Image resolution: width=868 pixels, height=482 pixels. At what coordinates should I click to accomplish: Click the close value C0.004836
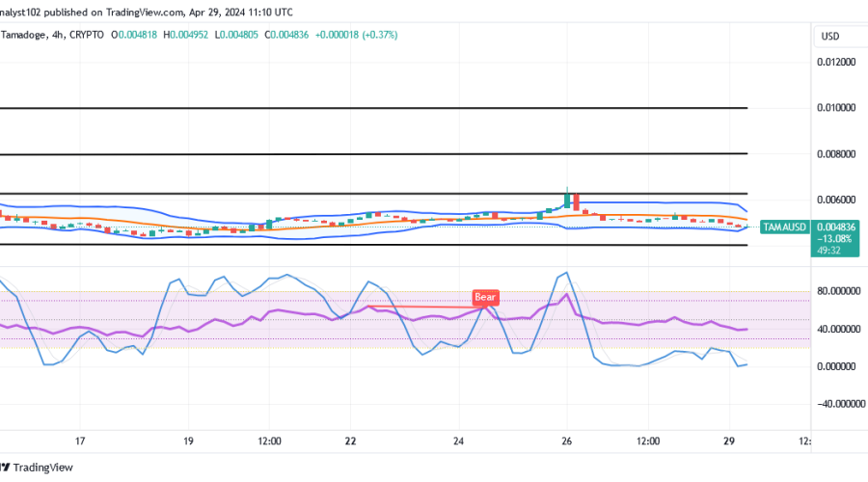click(x=286, y=35)
